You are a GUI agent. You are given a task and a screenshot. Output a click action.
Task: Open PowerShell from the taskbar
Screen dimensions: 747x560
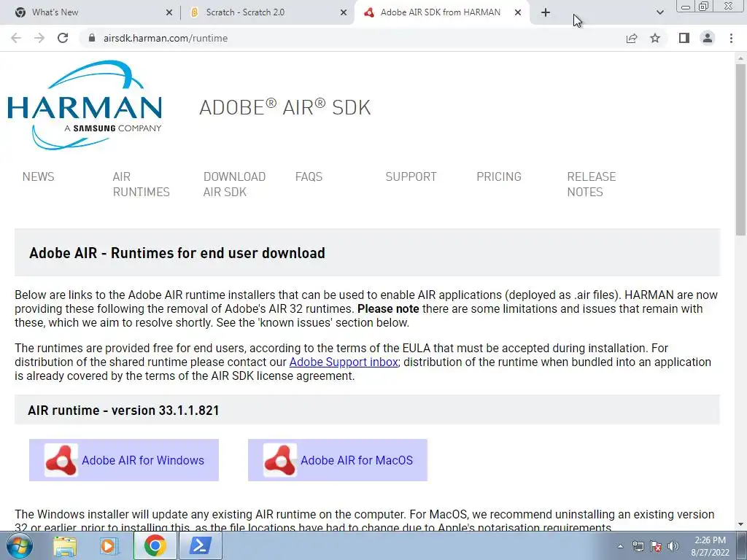200,545
